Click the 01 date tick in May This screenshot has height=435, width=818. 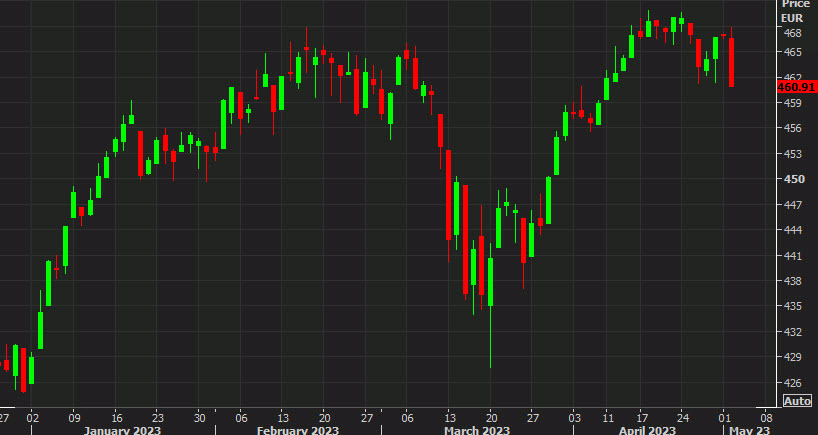pos(724,418)
